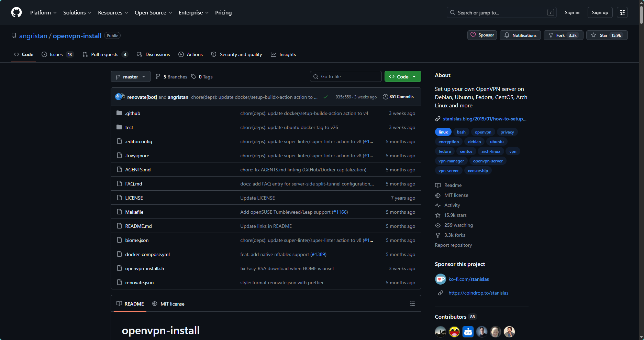Click the linux topic tag
The width and height of the screenshot is (644, 340).
(x=443, y=132)
